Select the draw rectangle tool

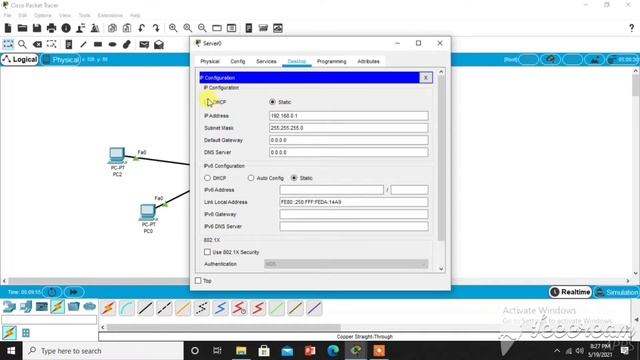click(x=98, y=44)
